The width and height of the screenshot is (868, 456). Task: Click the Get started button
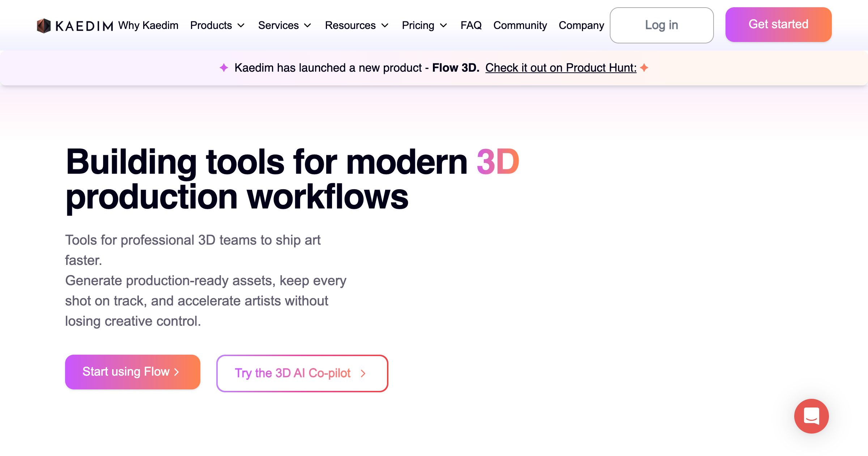pyautogui.click(x=778, y=24)
